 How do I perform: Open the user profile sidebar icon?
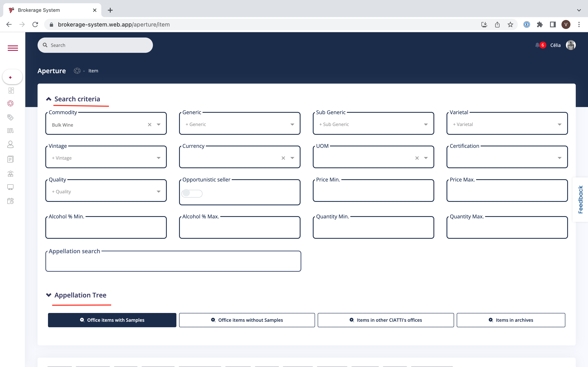pyautogui.click(x=10, y=144)
